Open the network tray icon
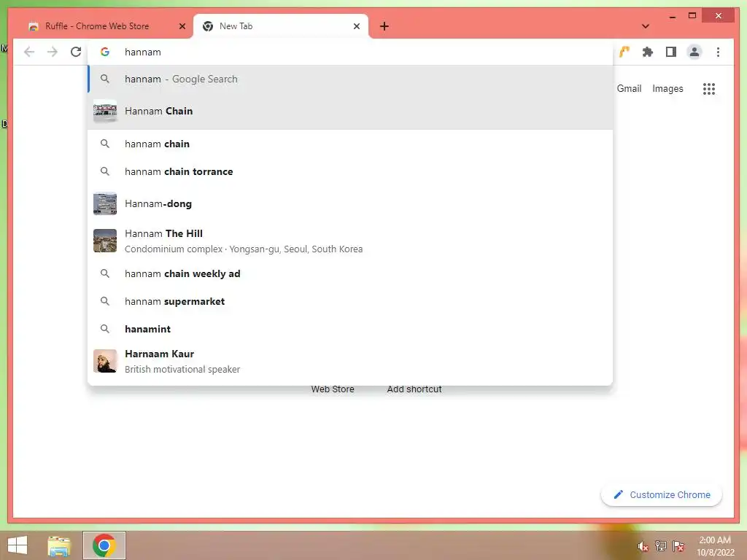The height and width of the screenshot is (560, 747). (x=661, y=546)
